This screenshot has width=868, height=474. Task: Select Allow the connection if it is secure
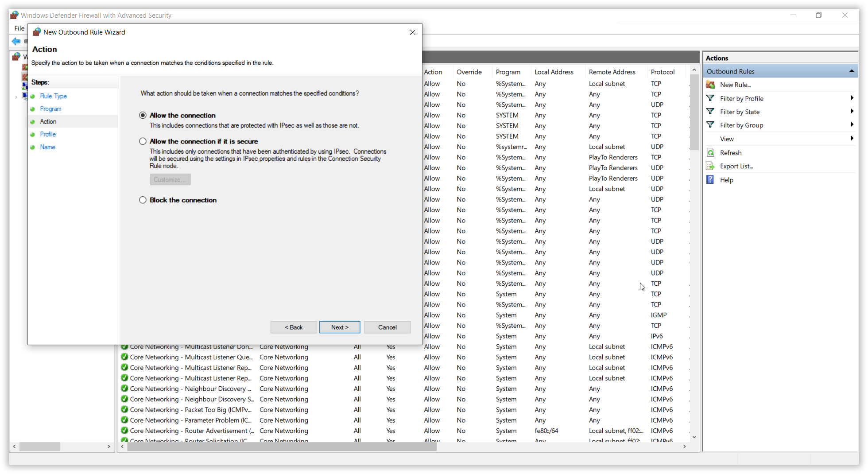(143, 141)
